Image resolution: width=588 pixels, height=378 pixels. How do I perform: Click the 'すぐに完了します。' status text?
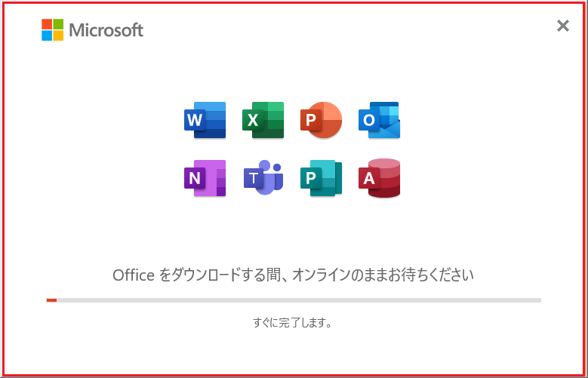coord(293,322)
